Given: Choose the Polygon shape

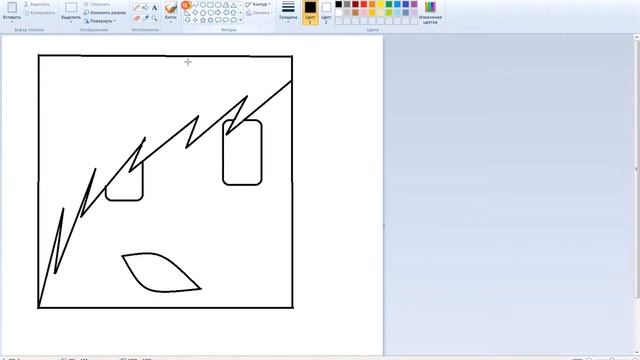Looking at the screenshot, I should (x=226, y=4).
